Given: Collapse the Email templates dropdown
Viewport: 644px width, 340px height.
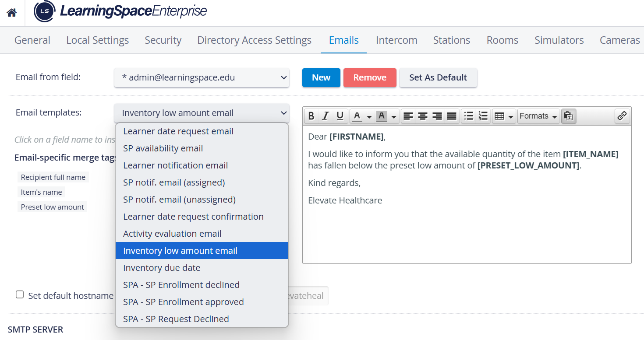Looking at the screenshot, I should coord(202,113).
